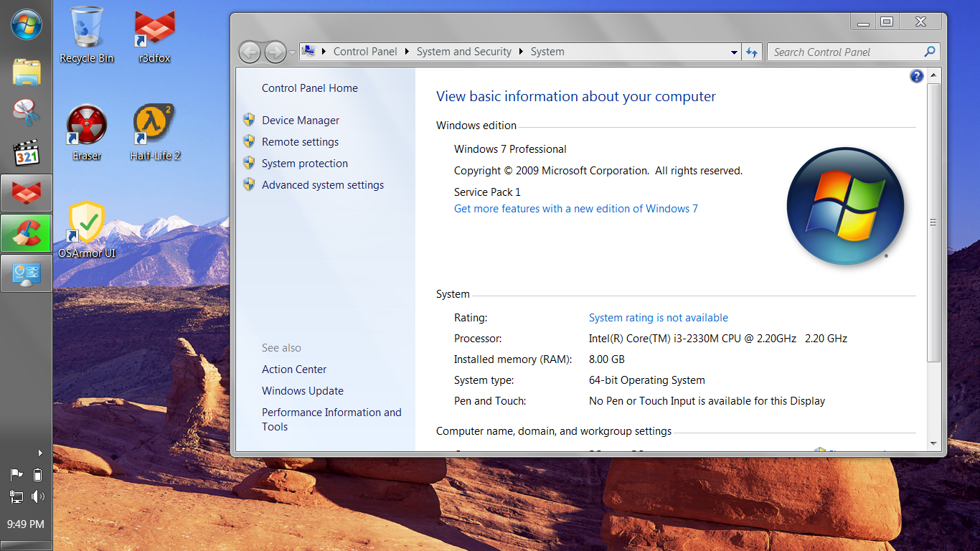Open Windows Explorer from the taskbar

pyautogui.click(x=27, y=72)
